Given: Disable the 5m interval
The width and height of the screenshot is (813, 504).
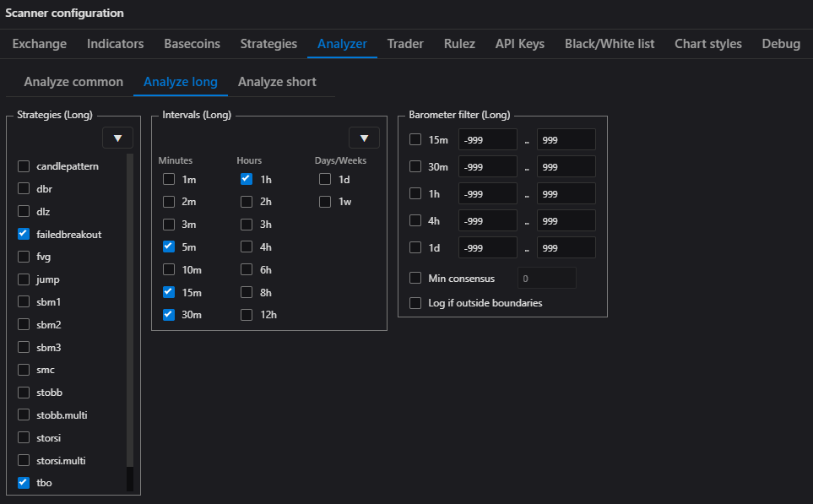Looking at the screenshot, I should [169, 247].
